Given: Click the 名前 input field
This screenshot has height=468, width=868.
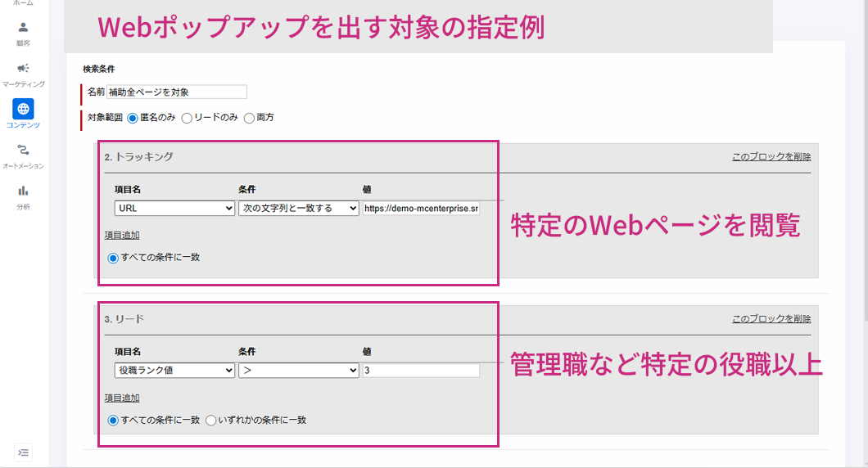Looking at the screenshot, I should [x=177, y=92].
